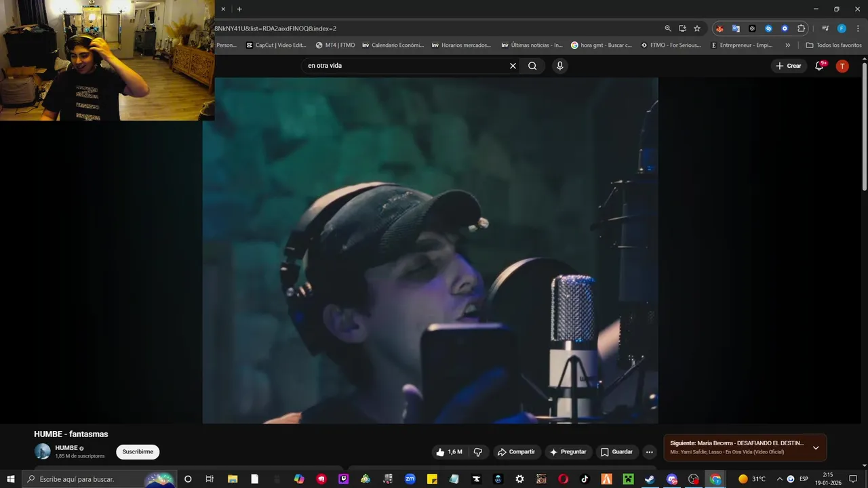Open the Crear menu
This screenshot has height=488, width=868.
pos(789,66)
